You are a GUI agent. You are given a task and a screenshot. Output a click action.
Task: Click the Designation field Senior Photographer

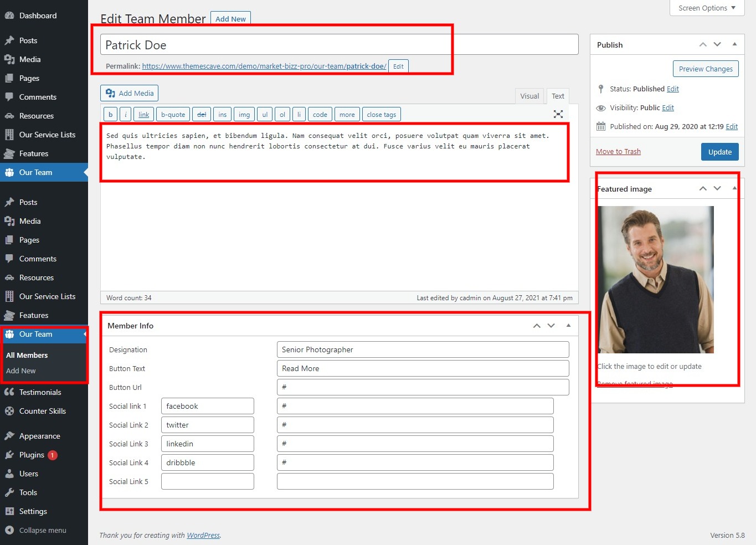423,349
